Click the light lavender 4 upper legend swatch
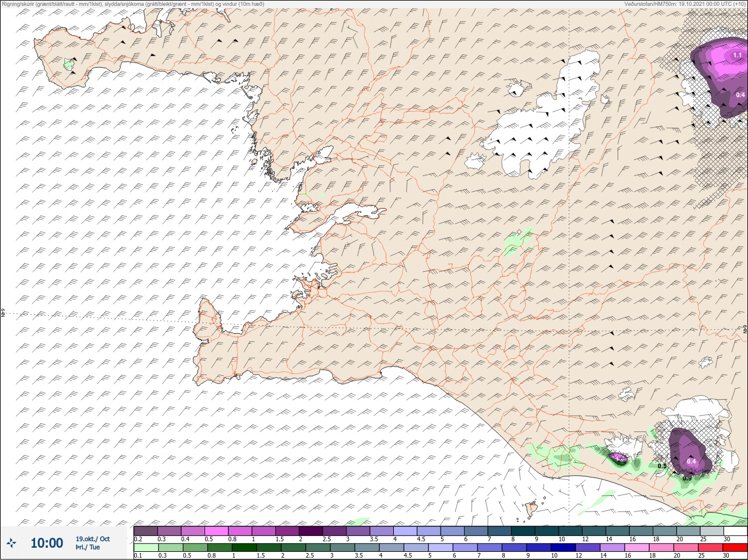748x560 pixels. click(x=405, y=531)
